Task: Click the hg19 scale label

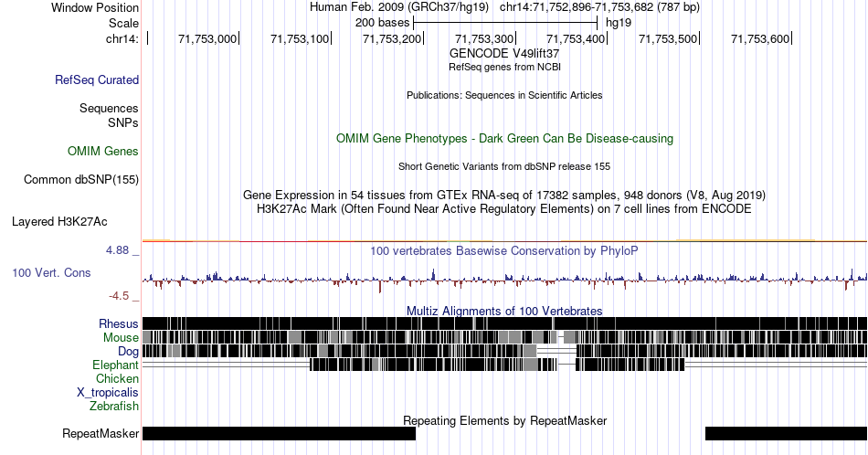Action: [619, 23]
